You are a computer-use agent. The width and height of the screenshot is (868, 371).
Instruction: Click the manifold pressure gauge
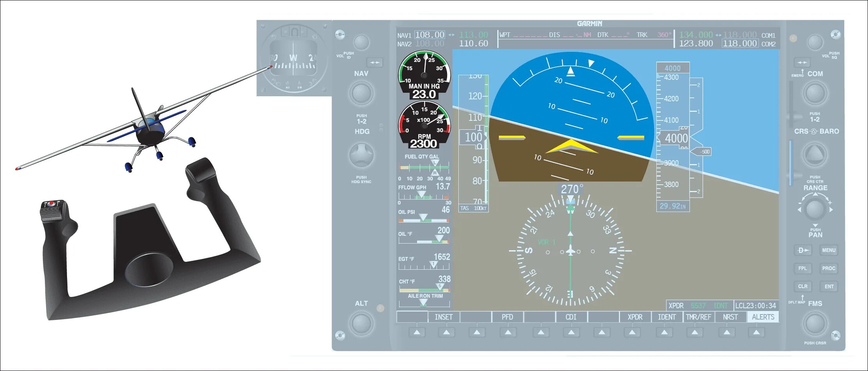coord(424,76)
